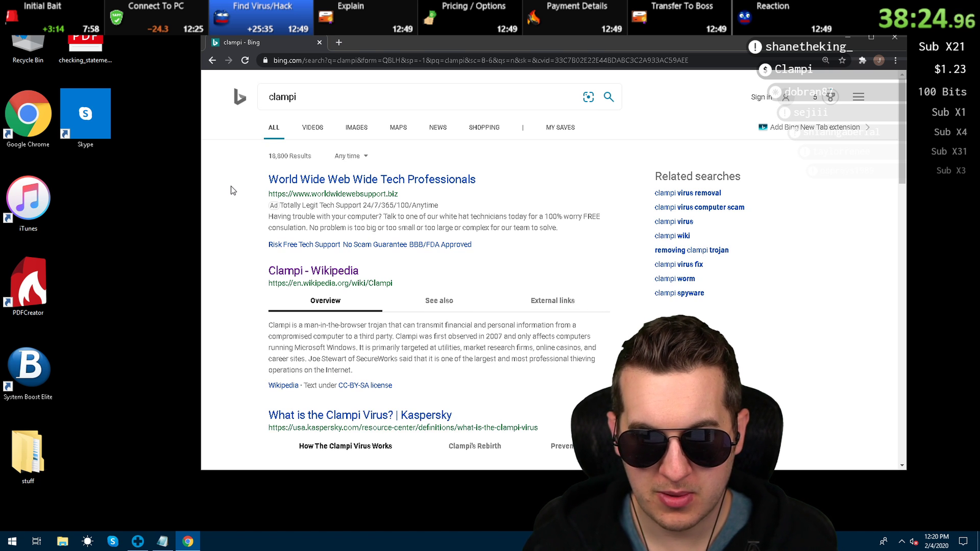
Task: Click the magnifier search button in Bing
Action: 609,97
